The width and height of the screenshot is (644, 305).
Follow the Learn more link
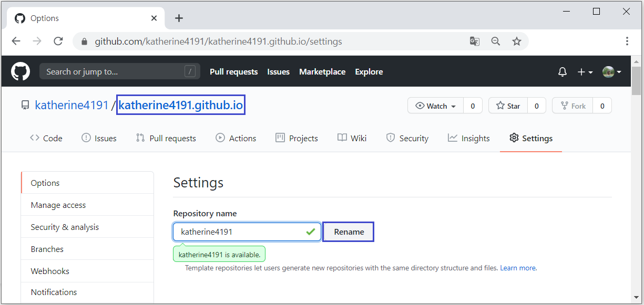[518, 268]
